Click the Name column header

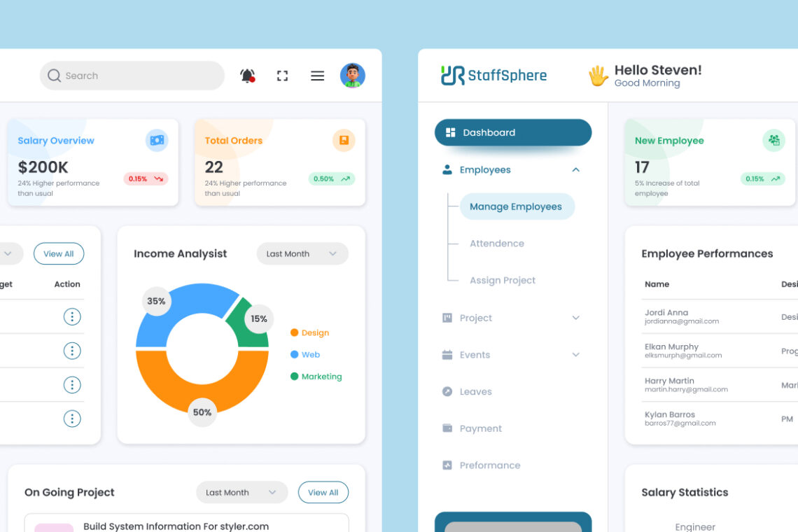[x=657, y=284]
